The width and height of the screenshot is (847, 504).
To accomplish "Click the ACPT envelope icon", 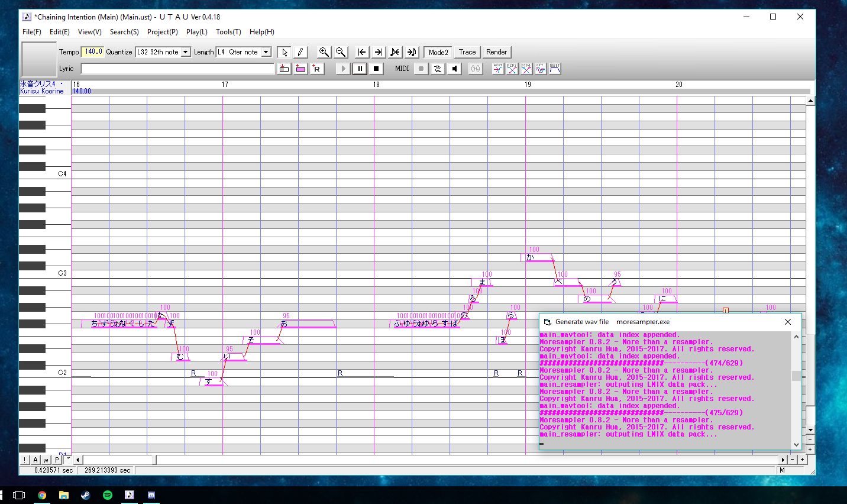I will 498,69.
